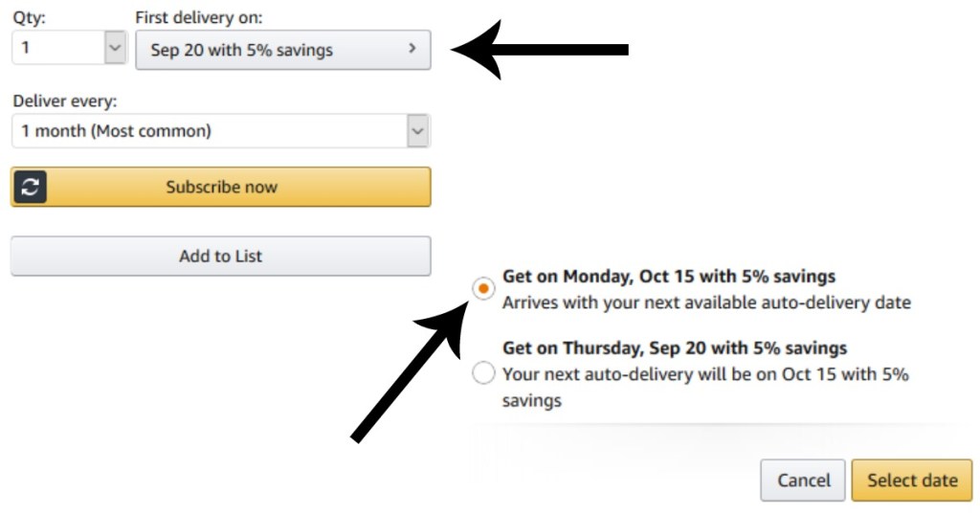Click 'Your next auto-delivery will be on Oct 15' text
The image size is (980, 515).
pyautogui.click(x=705, y=374)
